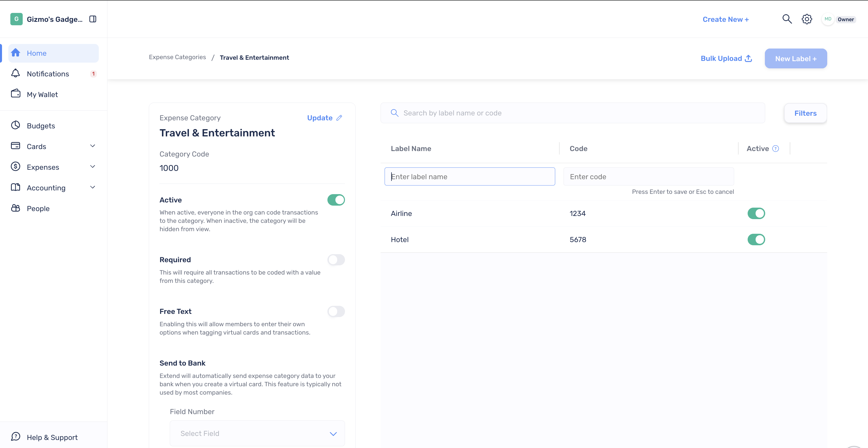Toggle the category Active switch
868x448 pixels.
[x=336, y=200]
